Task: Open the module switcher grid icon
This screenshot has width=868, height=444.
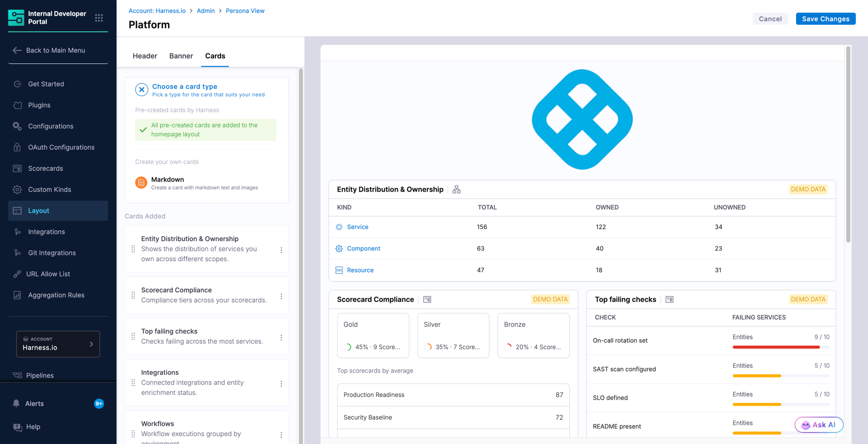Action: pyautogui.click(x=99, y=18)
